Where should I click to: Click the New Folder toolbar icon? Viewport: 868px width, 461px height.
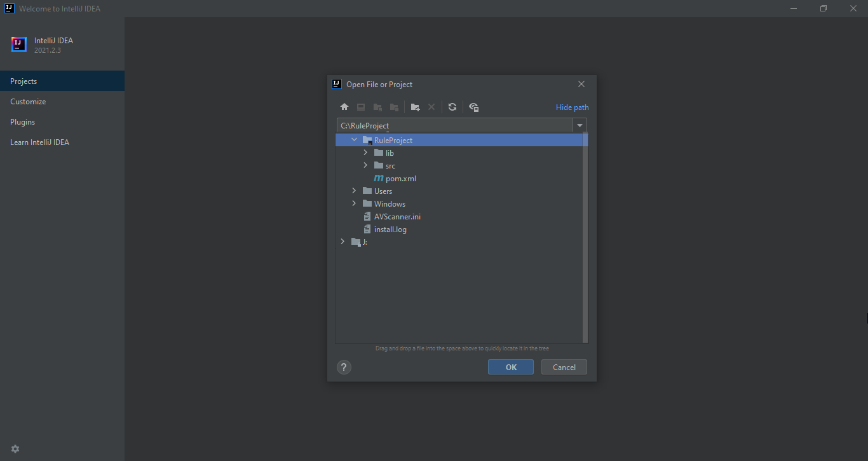tap(415, 107)
